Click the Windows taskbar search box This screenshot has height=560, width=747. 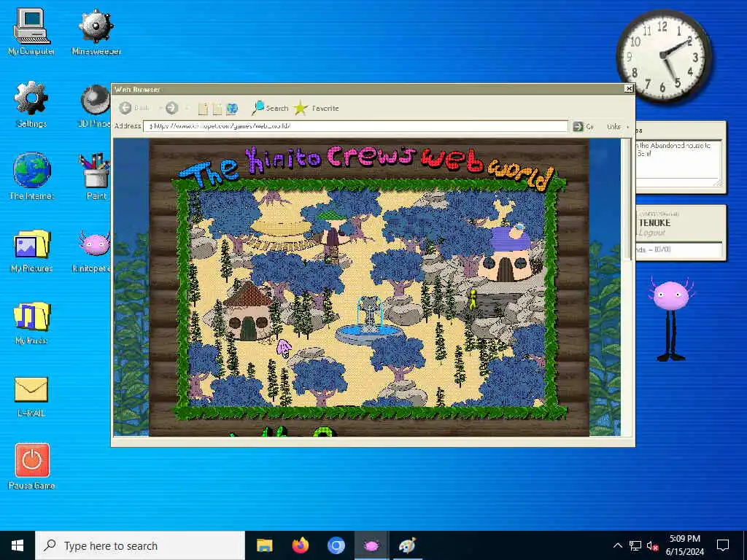pyautogui.click(x=140, y=545)
